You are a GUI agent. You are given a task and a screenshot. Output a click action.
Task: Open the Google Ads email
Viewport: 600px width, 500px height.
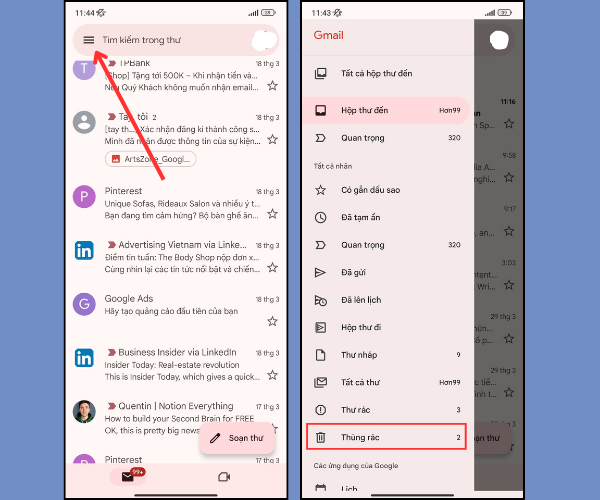click(x=176, y=310)
